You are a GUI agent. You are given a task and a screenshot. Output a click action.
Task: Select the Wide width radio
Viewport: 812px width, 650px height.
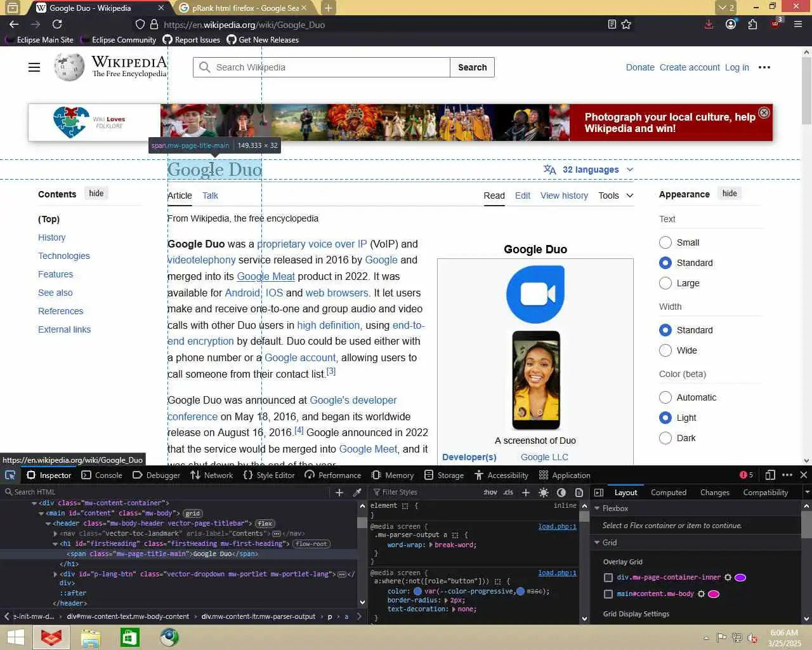(x=665, y=350)
